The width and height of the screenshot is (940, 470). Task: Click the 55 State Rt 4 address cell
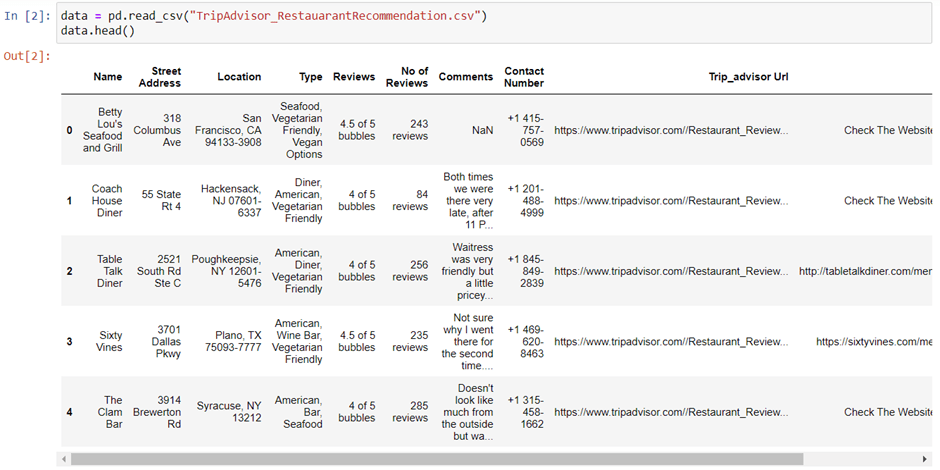(161, 201)
